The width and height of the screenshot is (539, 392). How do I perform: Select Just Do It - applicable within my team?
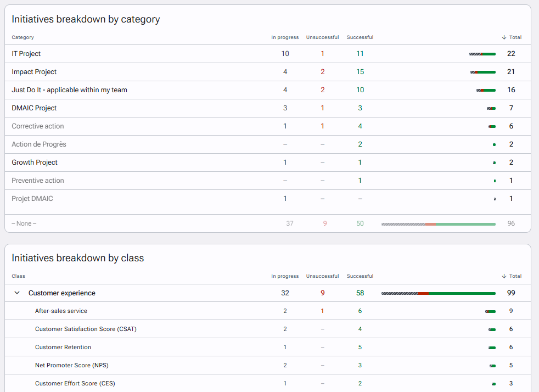click(70, 89)
